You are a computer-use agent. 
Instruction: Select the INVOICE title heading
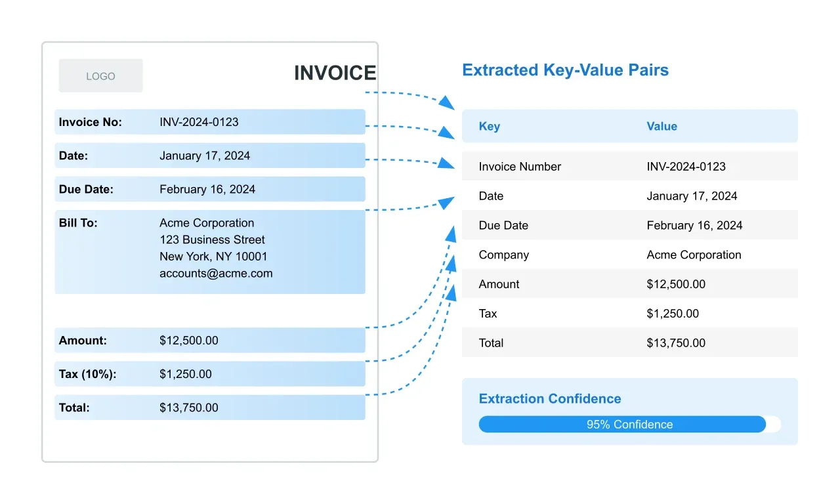coord(335,73)
